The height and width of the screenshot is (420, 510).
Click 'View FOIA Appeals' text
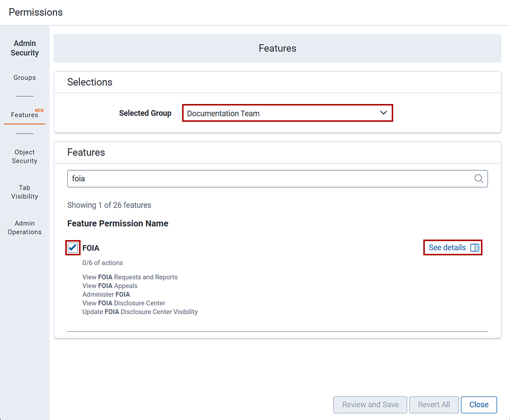[110, 286]
